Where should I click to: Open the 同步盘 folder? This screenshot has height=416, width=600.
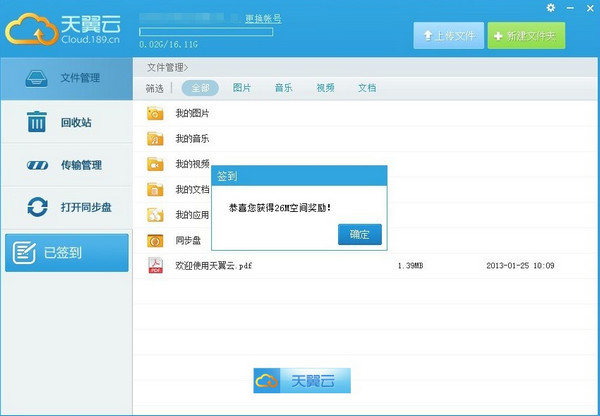pyautogui.click(x=188, y=240)
